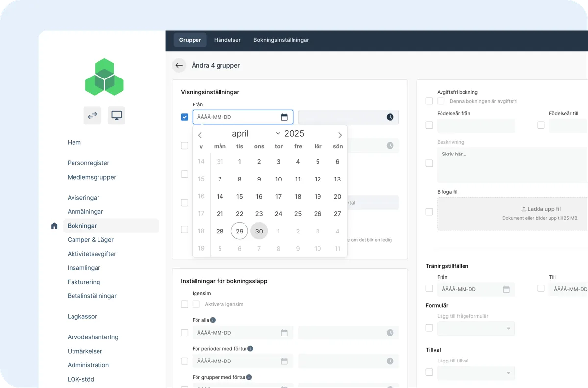Click the monitor screen icon button
This screenshot has width=588, height=388.
pyautogui.click(x=117, y=115)
